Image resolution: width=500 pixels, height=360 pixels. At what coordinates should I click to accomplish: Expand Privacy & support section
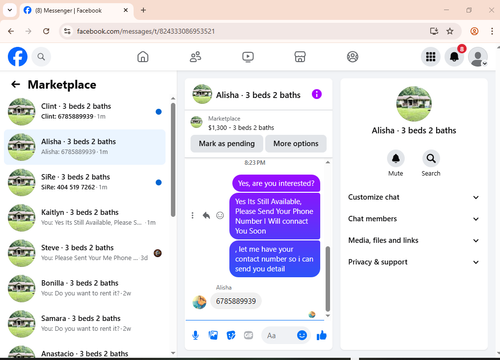(414, 262)
